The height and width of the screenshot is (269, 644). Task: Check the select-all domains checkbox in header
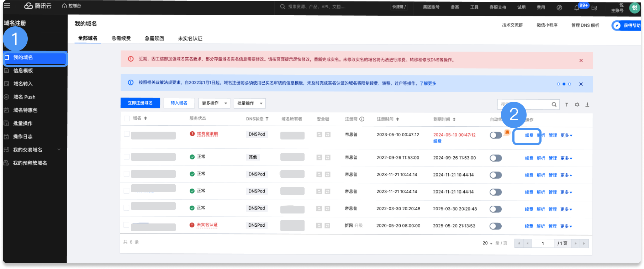coord(127,118)
